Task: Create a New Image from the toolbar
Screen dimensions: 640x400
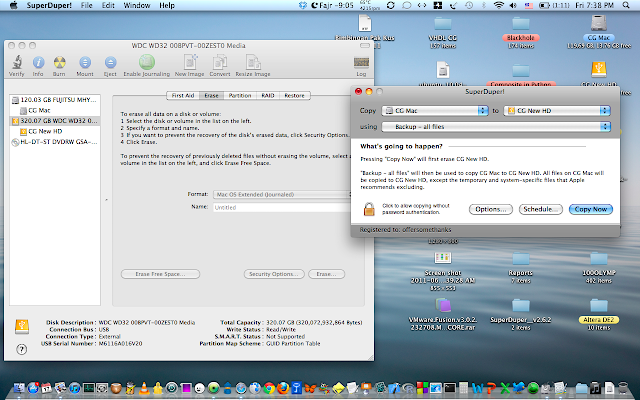Action: (x=190, y=62)
